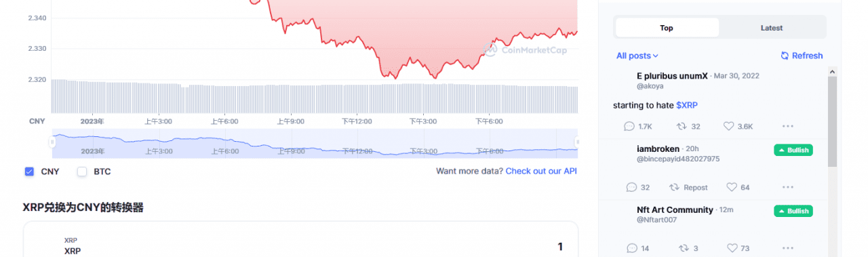This screenshot has height=257, width=868.
Task: Click the $XRP cashtag link
Action: (687, 105)
